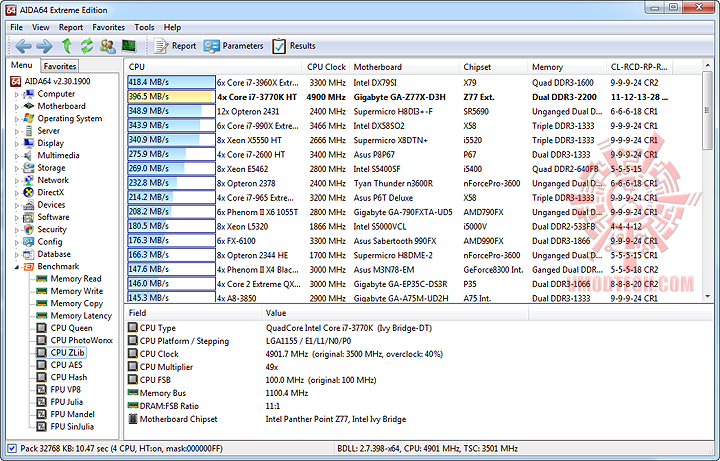This screenshot has width=720, height=461.
Task: Select the 418.4 MB/s result bar
Action: click(171, 82)
